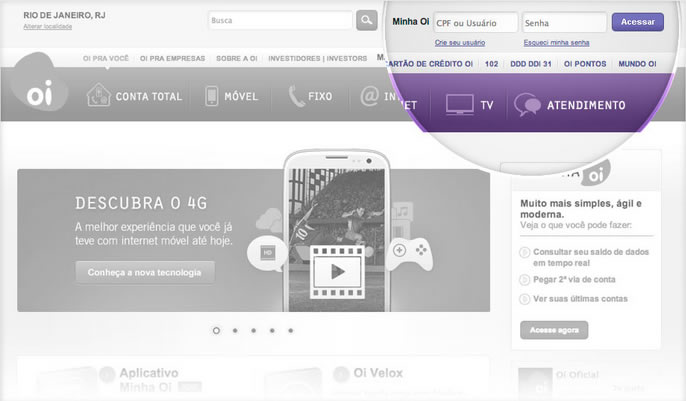The height and width of the screenshot is (401, 686).
Task: Click the Internet @ icon
Action: tap(369, 97)
